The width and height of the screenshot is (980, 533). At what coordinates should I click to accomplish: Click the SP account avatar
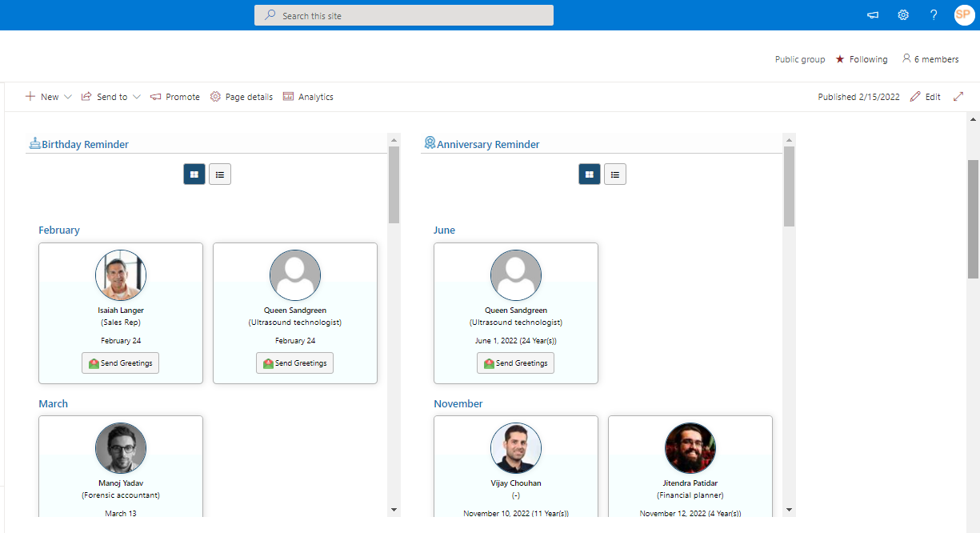(x=964, y=14)
